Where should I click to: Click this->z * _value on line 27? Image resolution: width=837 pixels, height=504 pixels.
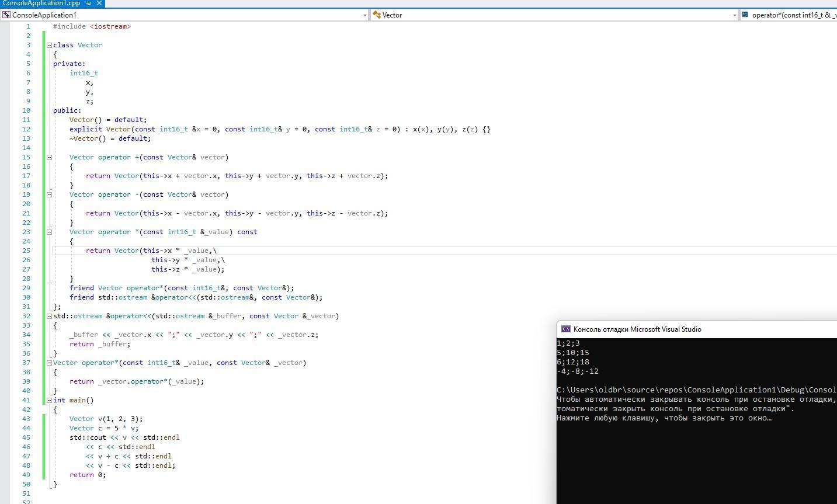click(183, 269)
